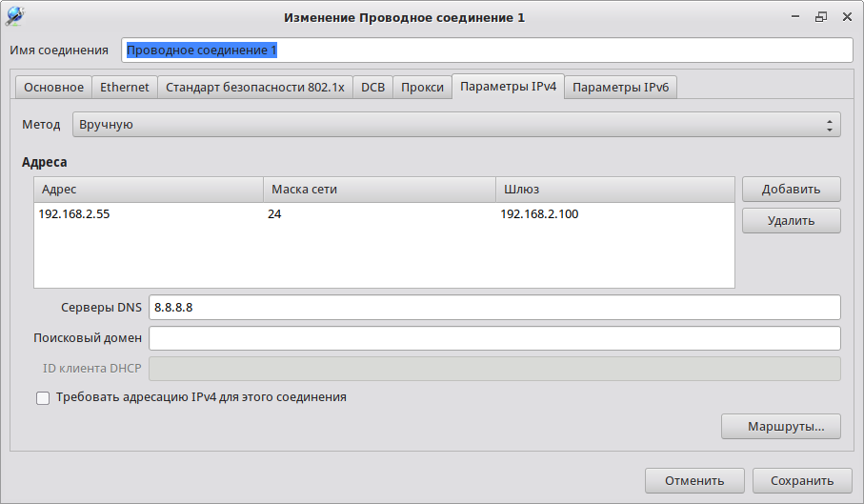Open the Прокси tab
Image resolution: width=864 pixels, height=504 pixels.
click(x=422, y=87)
